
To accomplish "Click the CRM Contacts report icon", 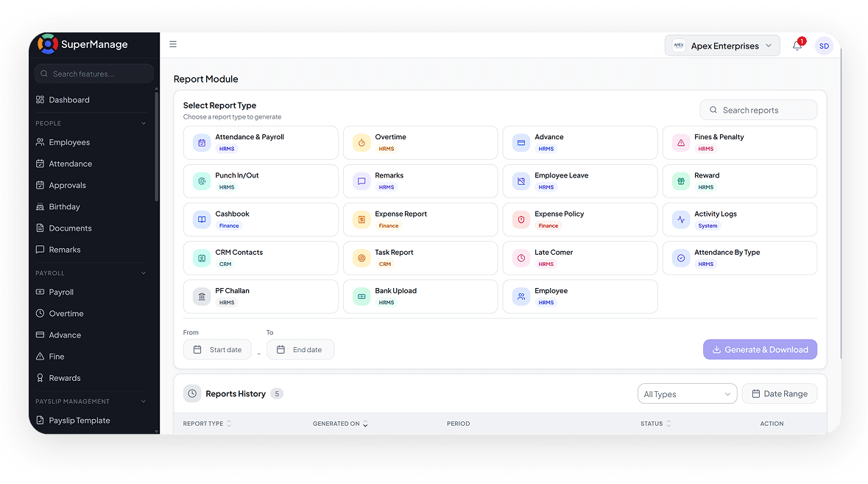I will [202, 258].
